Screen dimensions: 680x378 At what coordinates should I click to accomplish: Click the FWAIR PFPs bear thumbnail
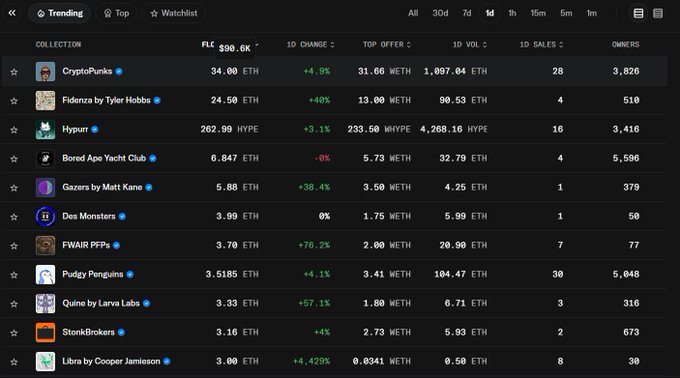(45, 245)
